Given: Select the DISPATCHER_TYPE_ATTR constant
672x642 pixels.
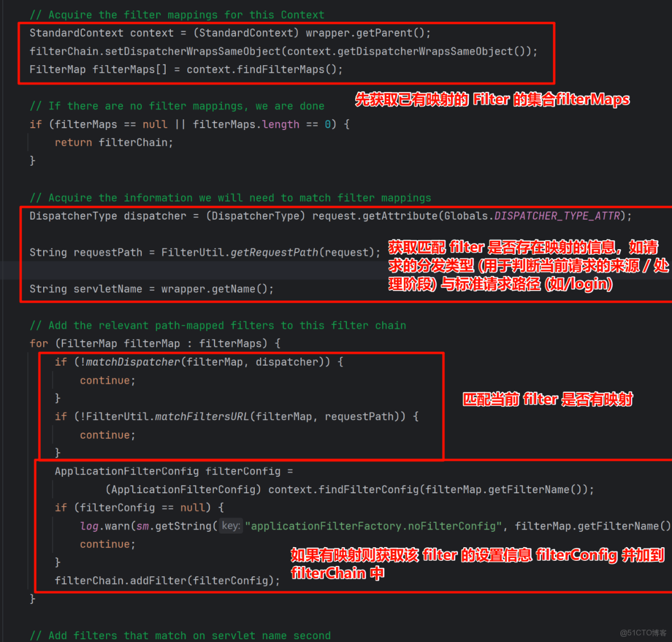Looking at the screenshot, I should (557, 216).
